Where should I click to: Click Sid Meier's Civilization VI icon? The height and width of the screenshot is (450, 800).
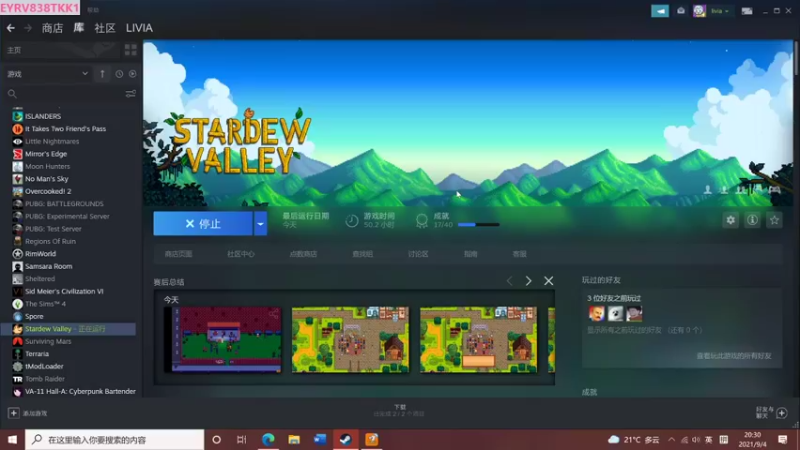(x=17, y=291)
